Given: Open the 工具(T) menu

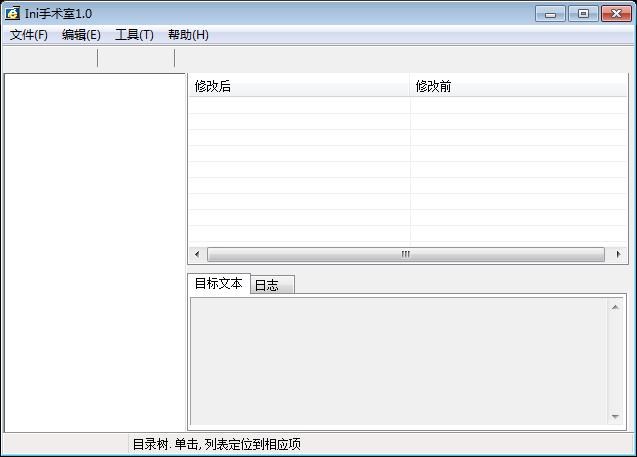Looking at the screenshot, I should tap(134, 35).
